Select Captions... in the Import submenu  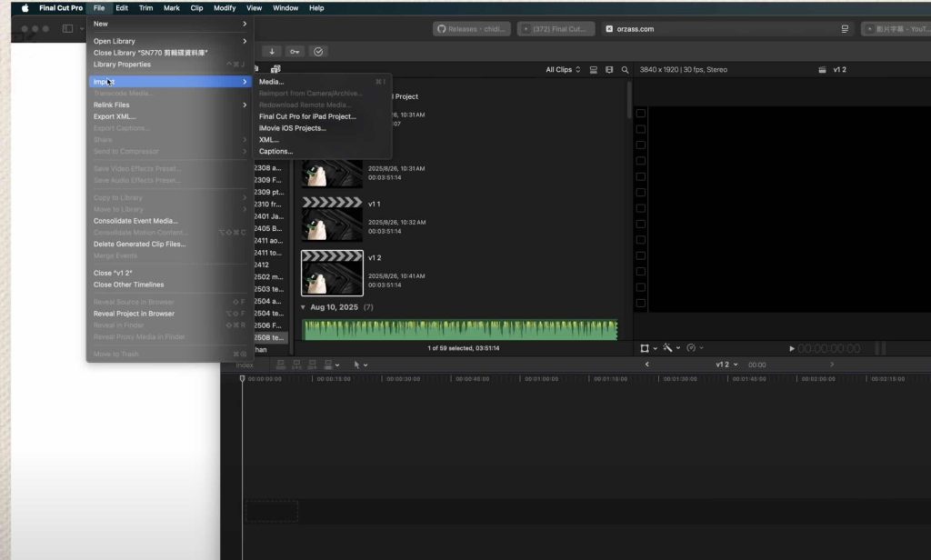(275, 151)
